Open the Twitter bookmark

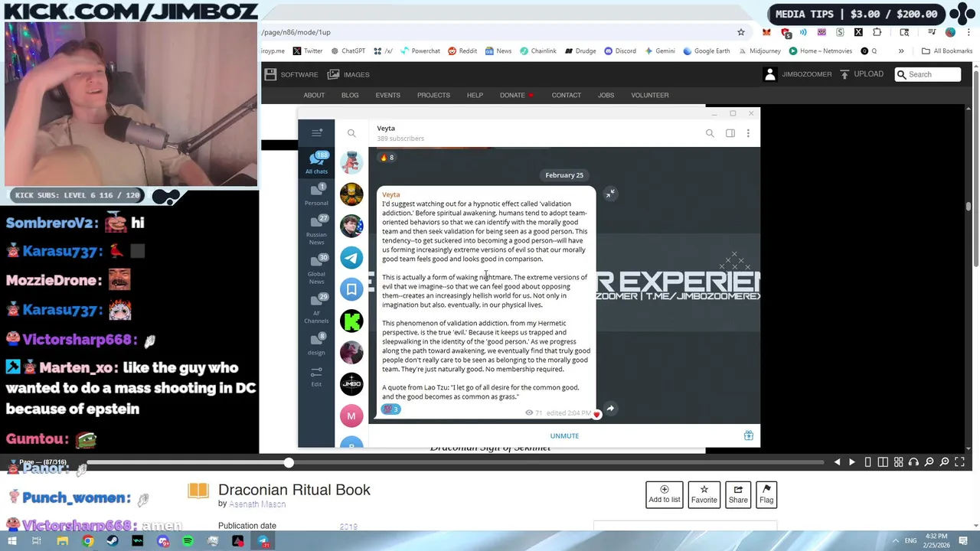coord(308,51)
